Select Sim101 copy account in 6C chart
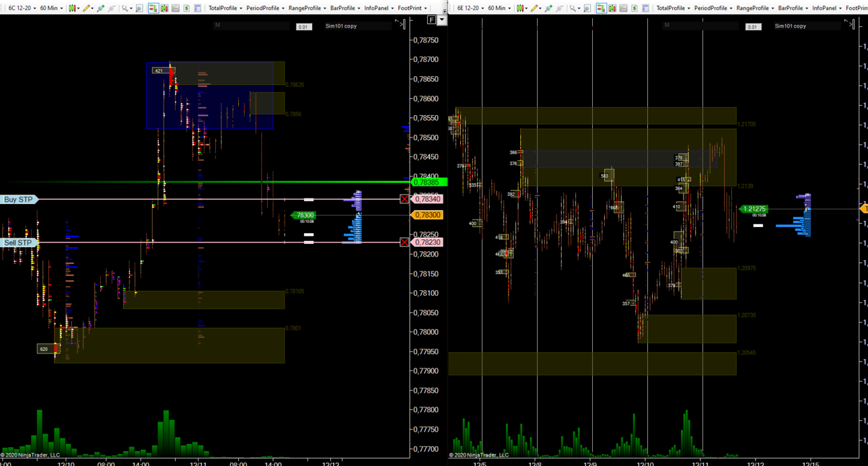 coord(358,26)
